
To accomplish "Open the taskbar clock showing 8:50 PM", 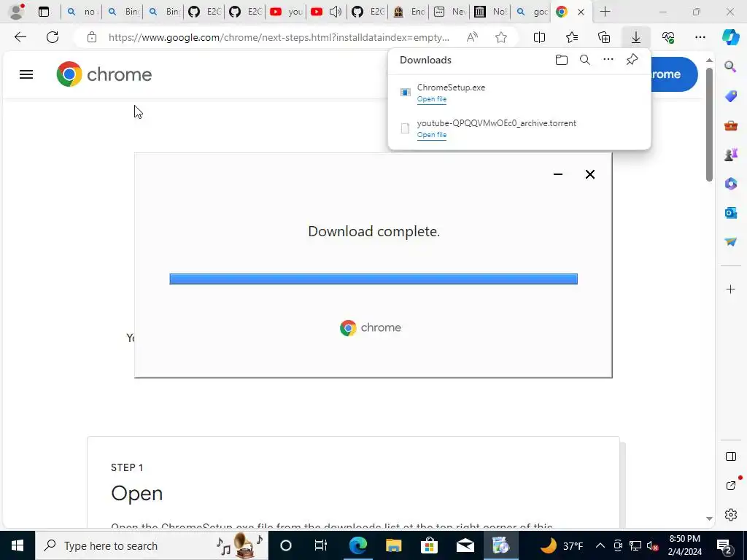I will (x=684, y=545).
